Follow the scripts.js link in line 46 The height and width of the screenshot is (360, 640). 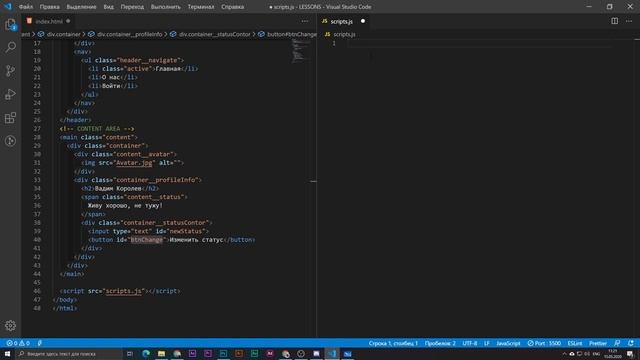[x=124, y=291]
